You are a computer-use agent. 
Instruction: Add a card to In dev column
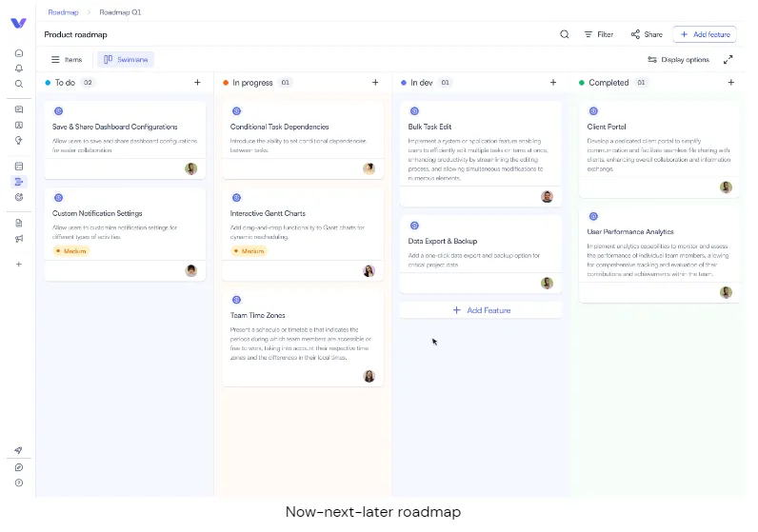coord(553,83)
